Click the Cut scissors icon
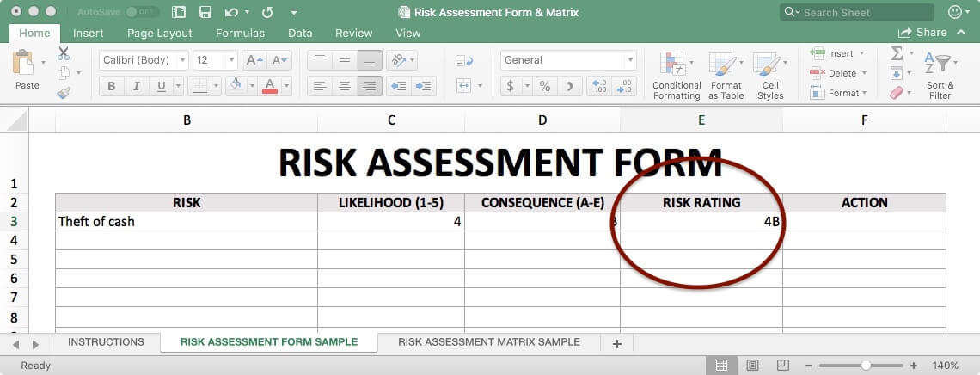980x375 pixels. [63, 53]
